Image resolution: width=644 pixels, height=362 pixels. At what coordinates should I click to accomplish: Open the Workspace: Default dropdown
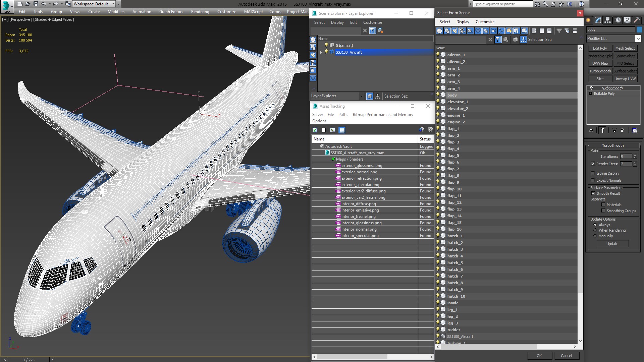(x=94, y=4)
